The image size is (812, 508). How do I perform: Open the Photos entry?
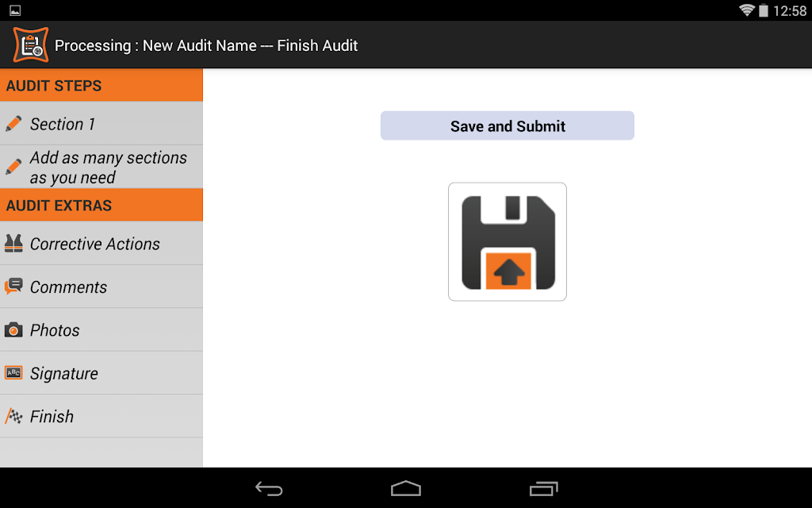coord(101,329)
